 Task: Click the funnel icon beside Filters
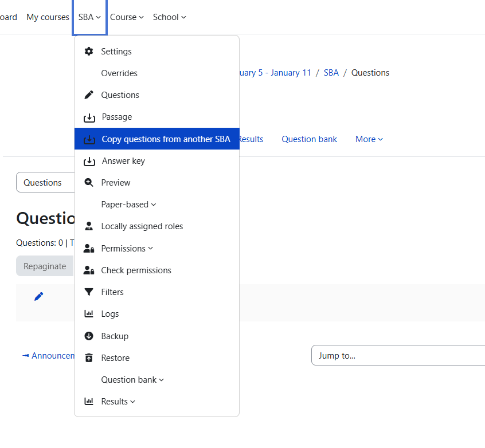click(89, 292)
